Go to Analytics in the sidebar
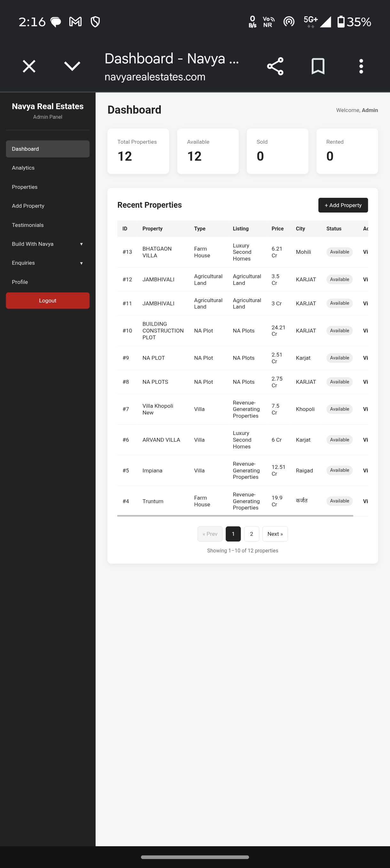 click(x=48, y=168)
